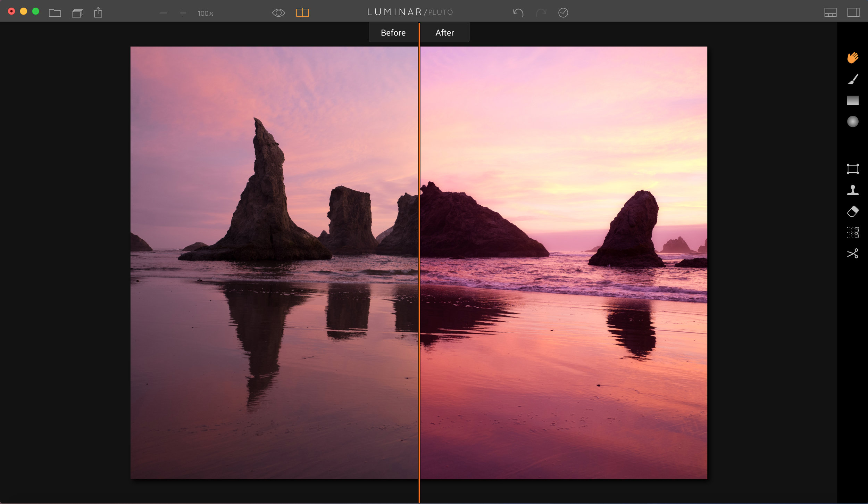This screenshot has height=504, width=868.
Task: Redo the edit
Action: [x=541, y=13]
